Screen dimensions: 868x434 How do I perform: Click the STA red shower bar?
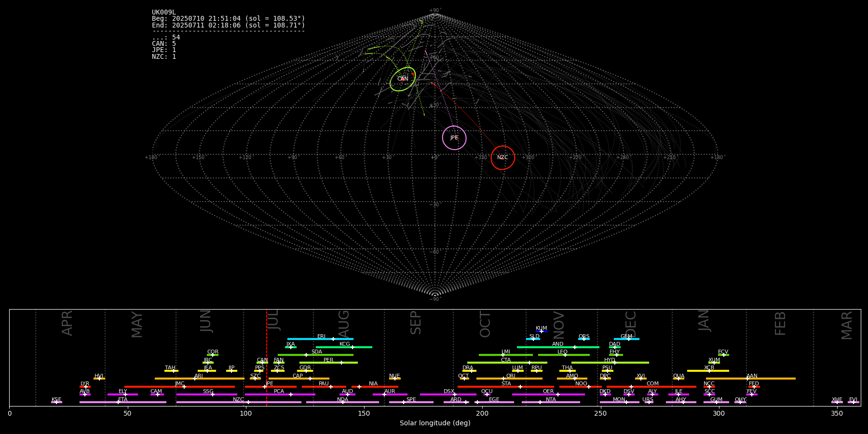click(506, 387)
